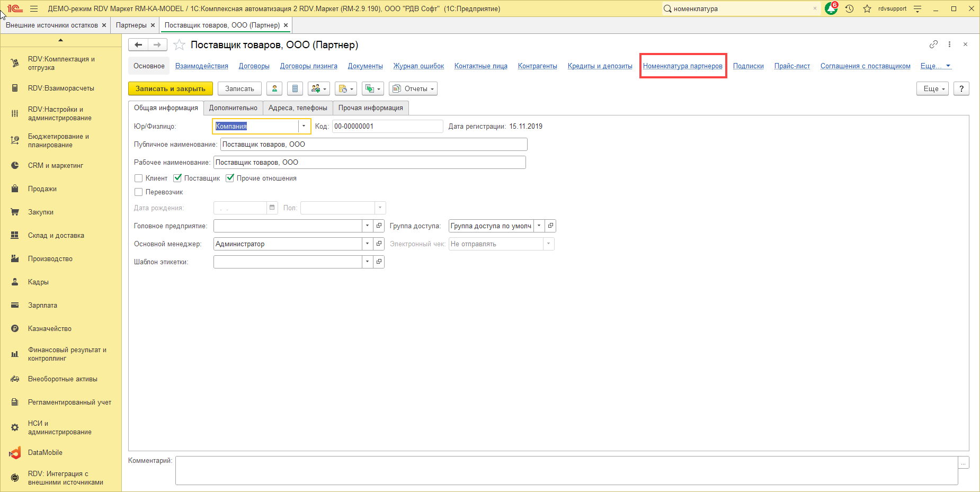Open the help question mark button

pyautogui.click(x=961, y=88)
